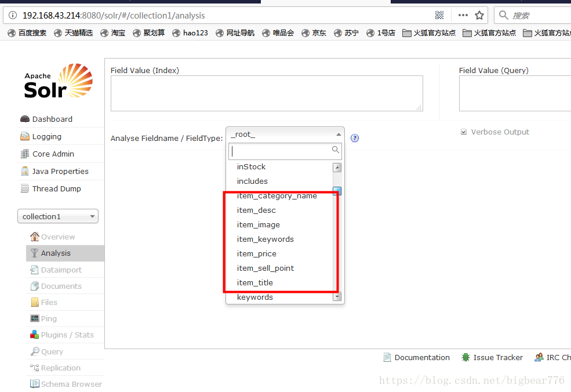Select item_sell_point field

coord(265,268)
